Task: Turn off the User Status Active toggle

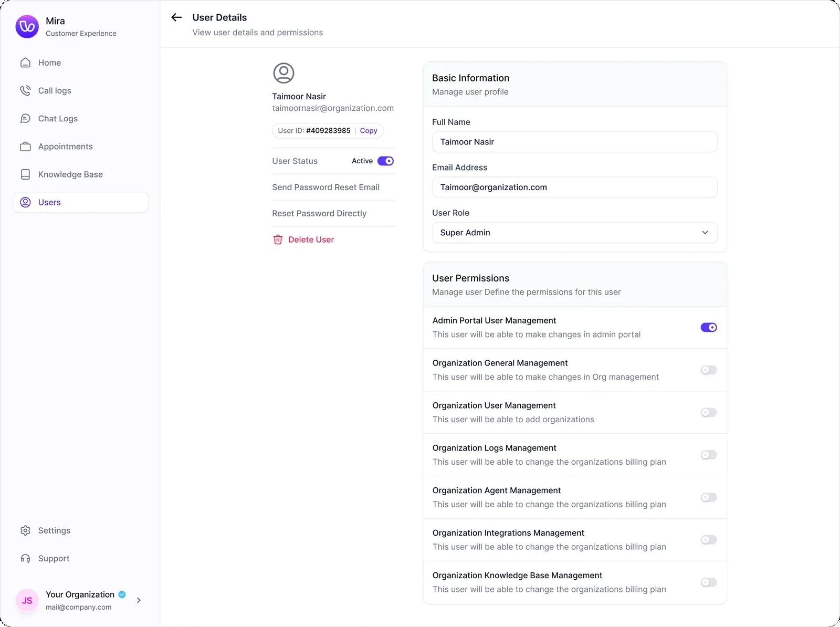Action: 386,161
